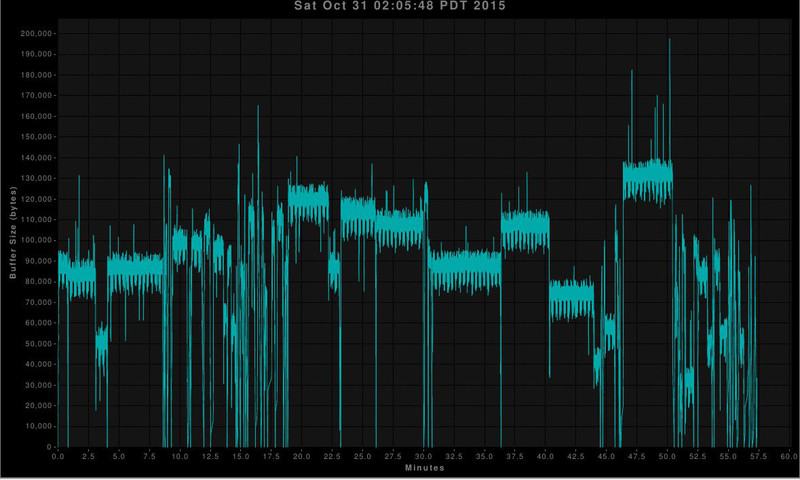
Task: Click the 55.0 x-axis tick label
Action: (x=729, y=456)
